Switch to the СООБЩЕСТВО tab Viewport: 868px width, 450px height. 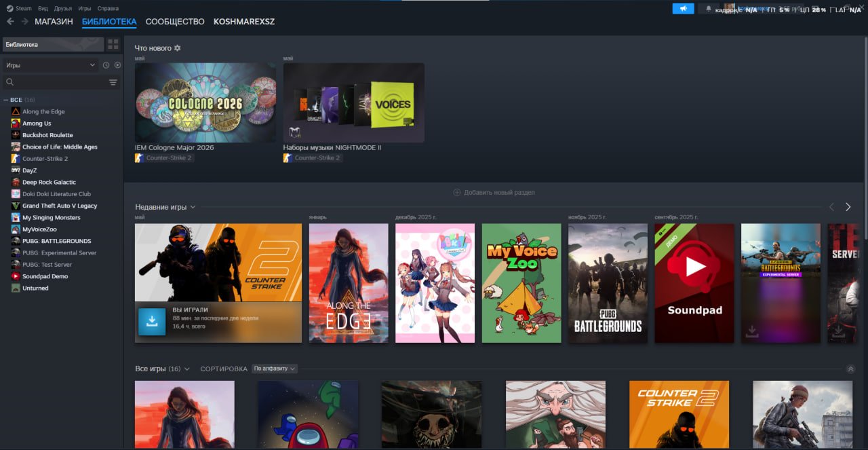[x=175, y=22]
